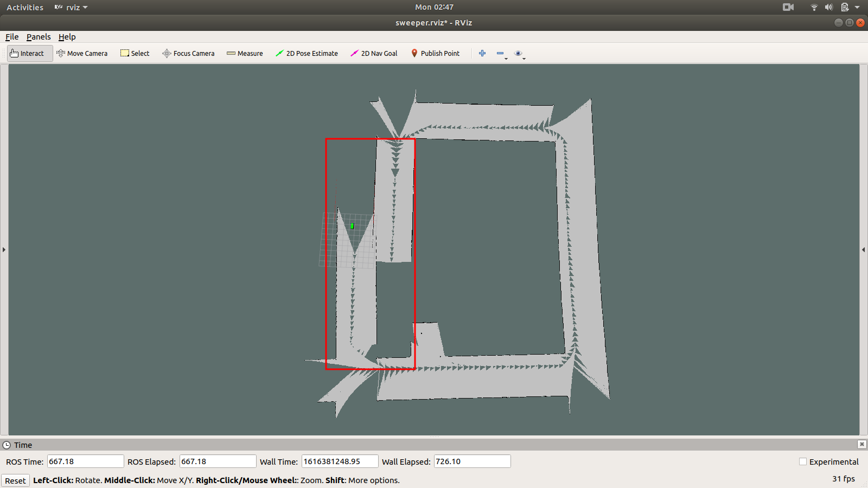Open the Activities overview
868x488 pixels.
pos(25,8)
